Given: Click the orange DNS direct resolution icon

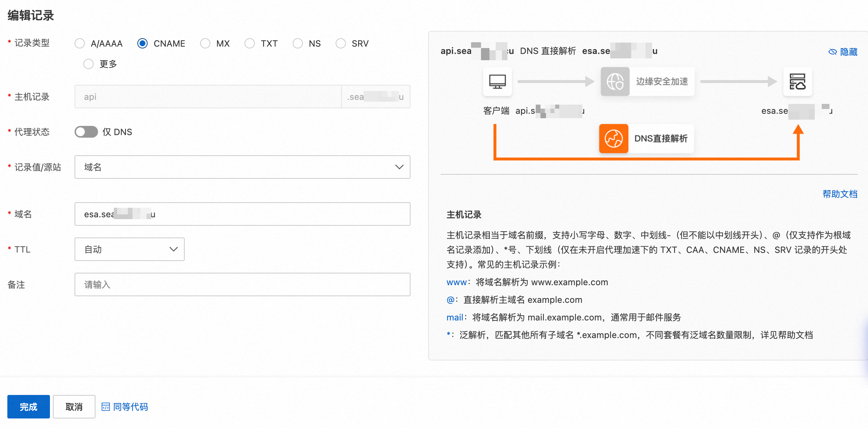Looking at the screenshot, I should [614, 139].
